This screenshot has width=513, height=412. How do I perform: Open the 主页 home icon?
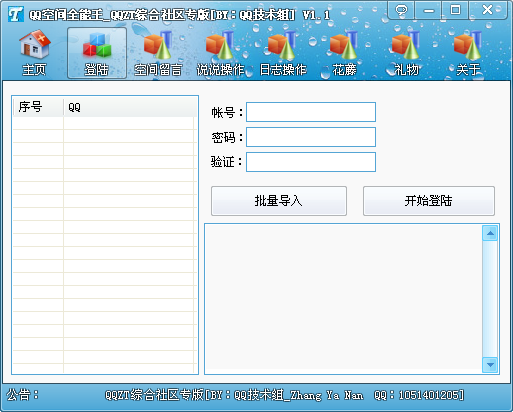coord(34,53)
